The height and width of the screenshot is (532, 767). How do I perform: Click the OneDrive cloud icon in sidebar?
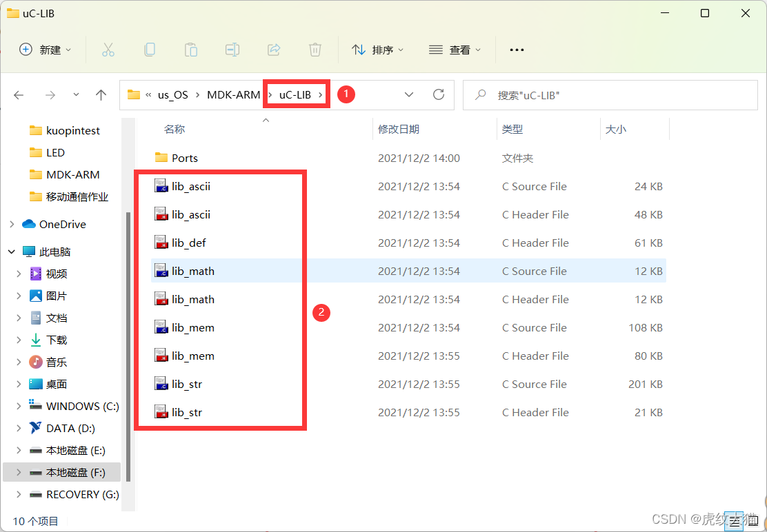30,224
